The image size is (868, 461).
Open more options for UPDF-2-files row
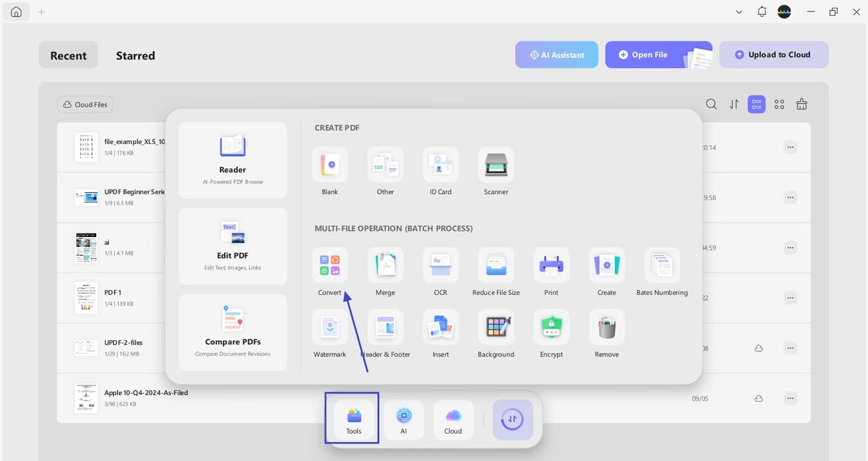point(791,348)
